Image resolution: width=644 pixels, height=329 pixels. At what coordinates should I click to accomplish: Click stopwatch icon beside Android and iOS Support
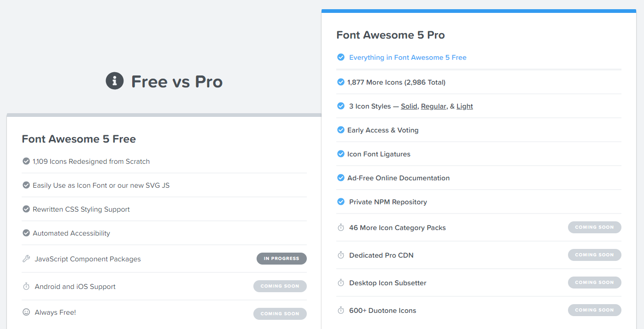pyautogui.click(x=26, y=286)
